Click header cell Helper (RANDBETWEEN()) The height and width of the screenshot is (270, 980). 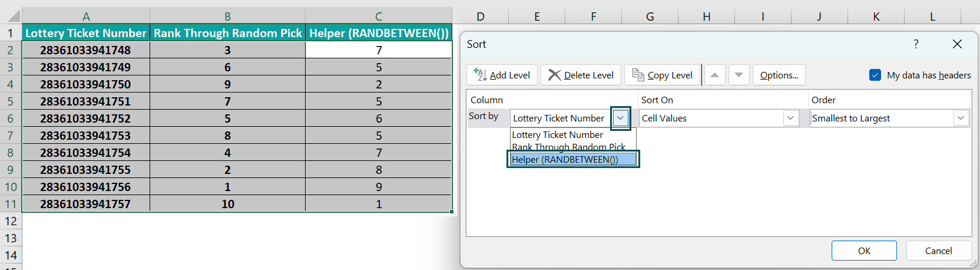[379, 33]
